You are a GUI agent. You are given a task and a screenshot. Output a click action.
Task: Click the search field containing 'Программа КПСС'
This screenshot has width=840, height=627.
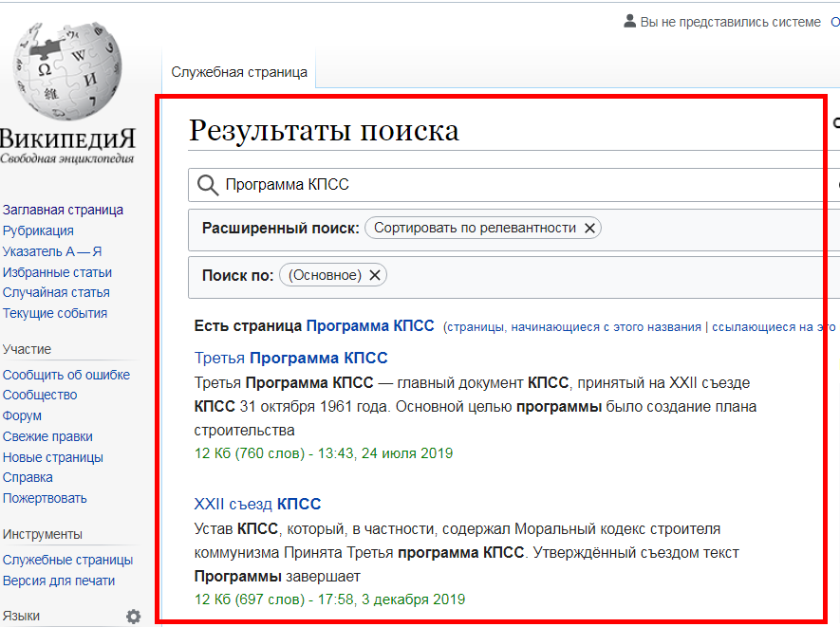point(513,185)
